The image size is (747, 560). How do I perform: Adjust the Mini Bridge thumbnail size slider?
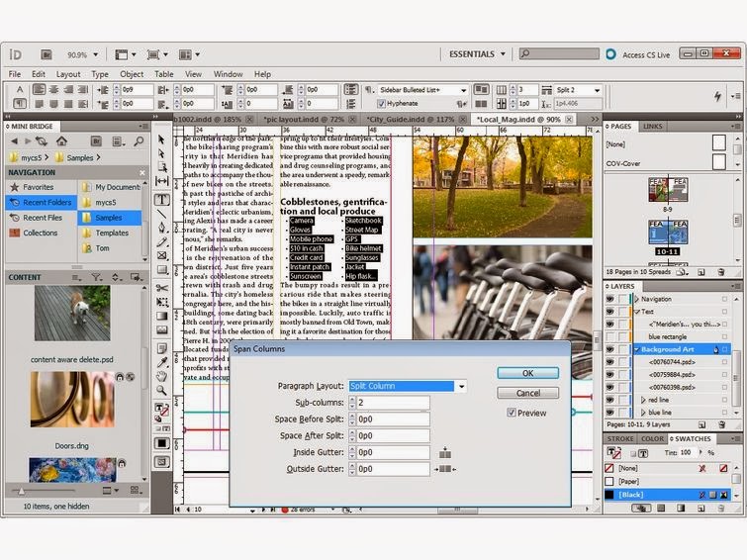[x=21, y=491]
